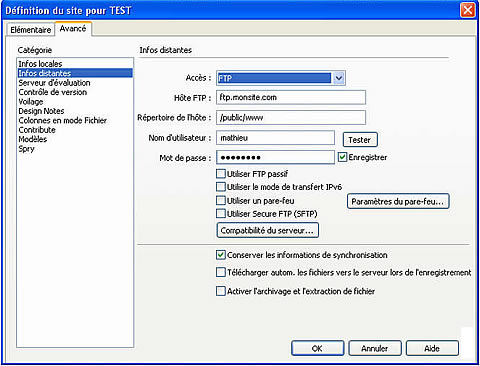Viewport: 480px width, 366px height.
Task: Switch to the Elémentaire tab
Action: [30, 30]
